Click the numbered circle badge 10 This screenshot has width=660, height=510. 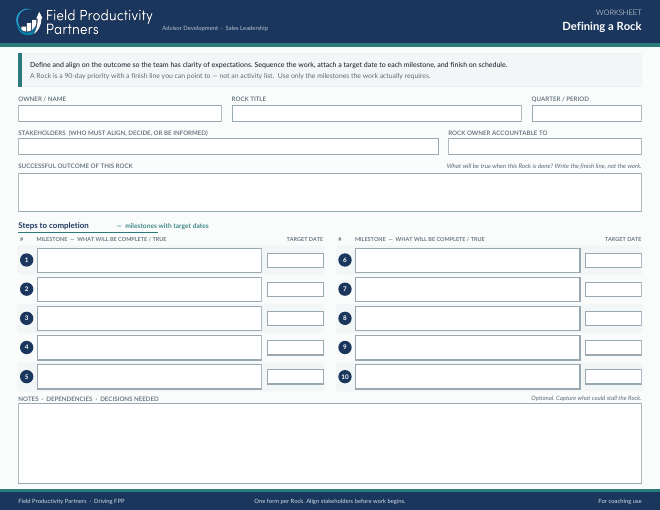pos(345,376)
